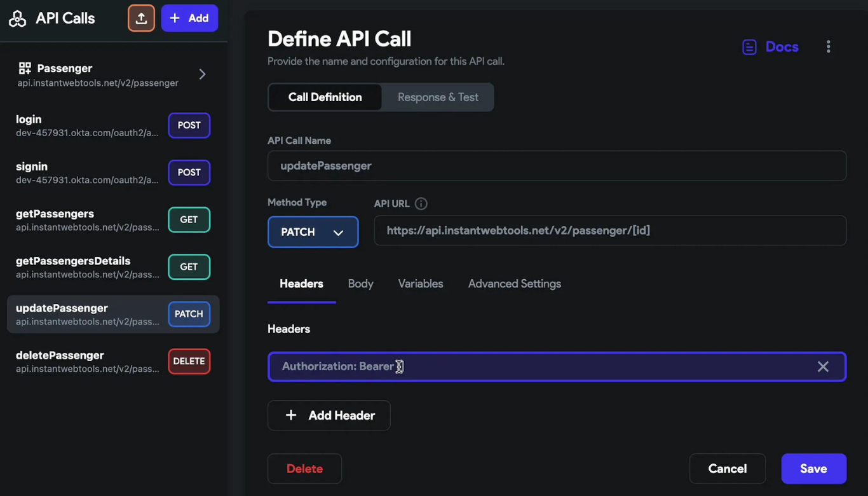Delete this API call

(x=304, y=469)
